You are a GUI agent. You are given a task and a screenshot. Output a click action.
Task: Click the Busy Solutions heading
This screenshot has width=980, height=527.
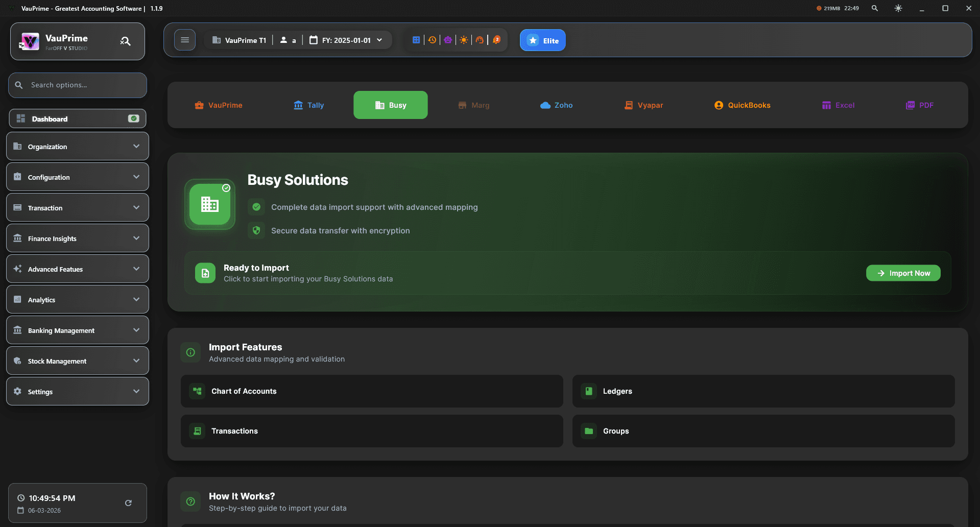click(298, 180)
